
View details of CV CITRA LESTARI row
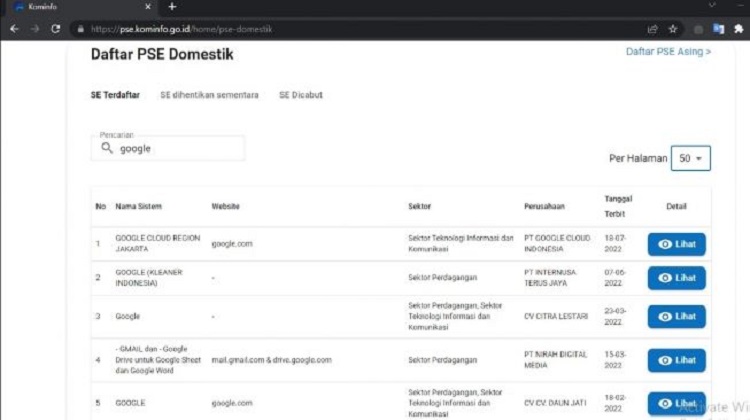[676, 316]
